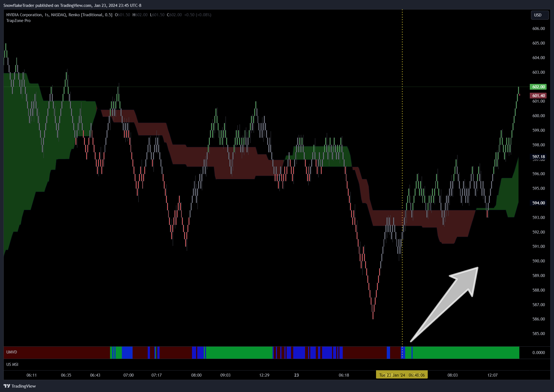Click the 07:17 time axis label
The height and width of the screenshot is (392, 554).
[x=157, y=375]
